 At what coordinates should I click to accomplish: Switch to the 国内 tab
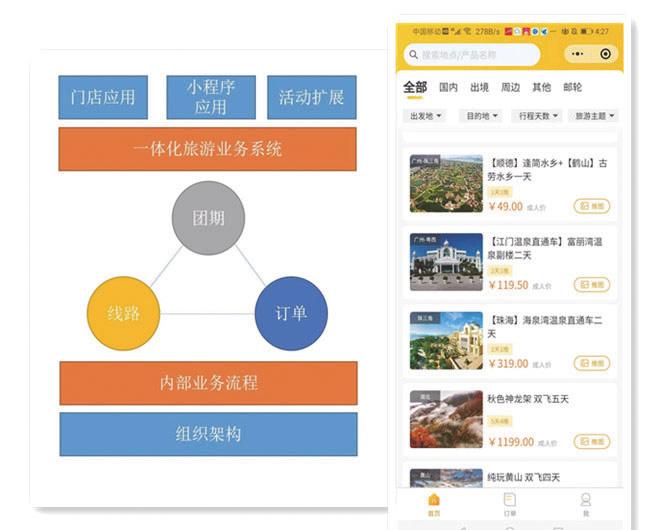[448, 87]
